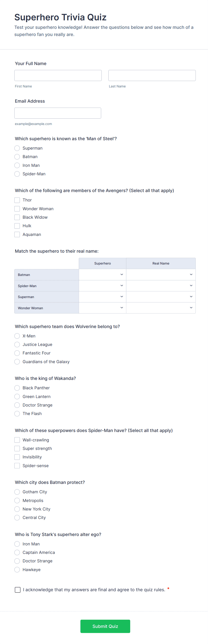Click into the Last Name field
Viewport: 208px width, 644px height.
(x=152, y=76)
